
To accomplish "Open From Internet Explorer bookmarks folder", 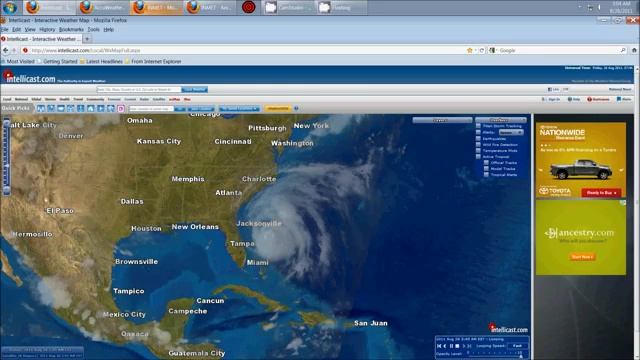I will click(x=153, y=62).
